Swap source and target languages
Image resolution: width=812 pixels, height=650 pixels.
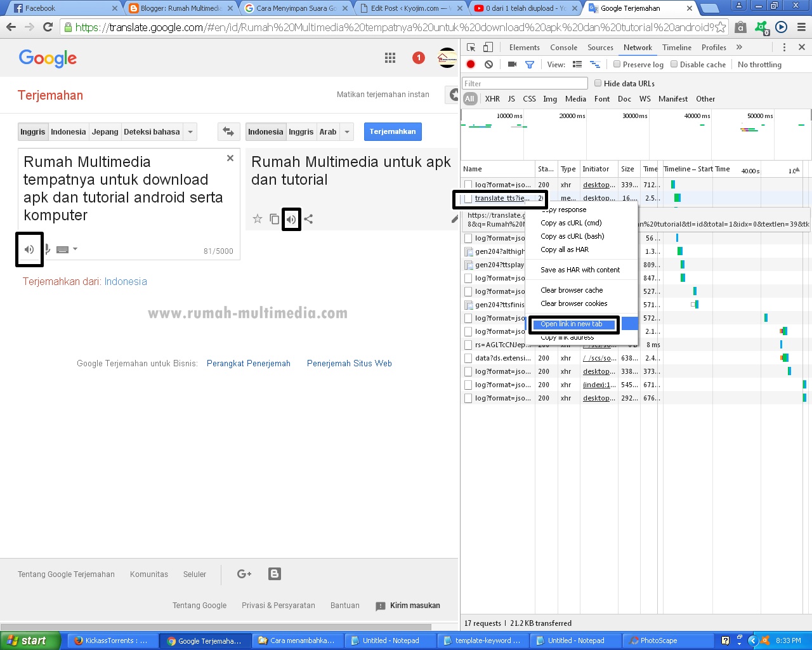pyautogui.click(x=228, y=131)
